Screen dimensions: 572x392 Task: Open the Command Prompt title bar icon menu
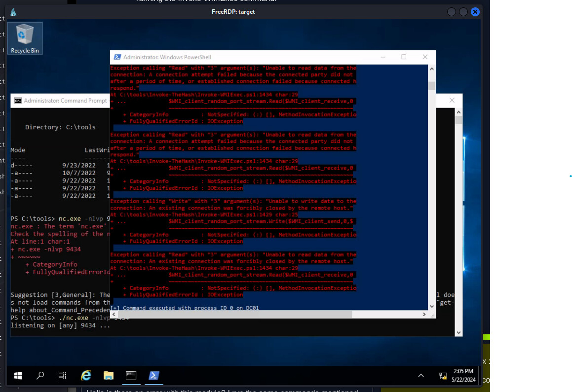[18, 101]
